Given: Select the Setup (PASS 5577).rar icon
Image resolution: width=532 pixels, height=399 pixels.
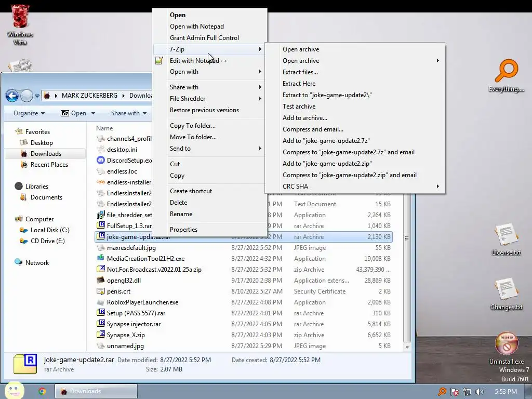Looking at the screenshot, I should tap(100, 313).
